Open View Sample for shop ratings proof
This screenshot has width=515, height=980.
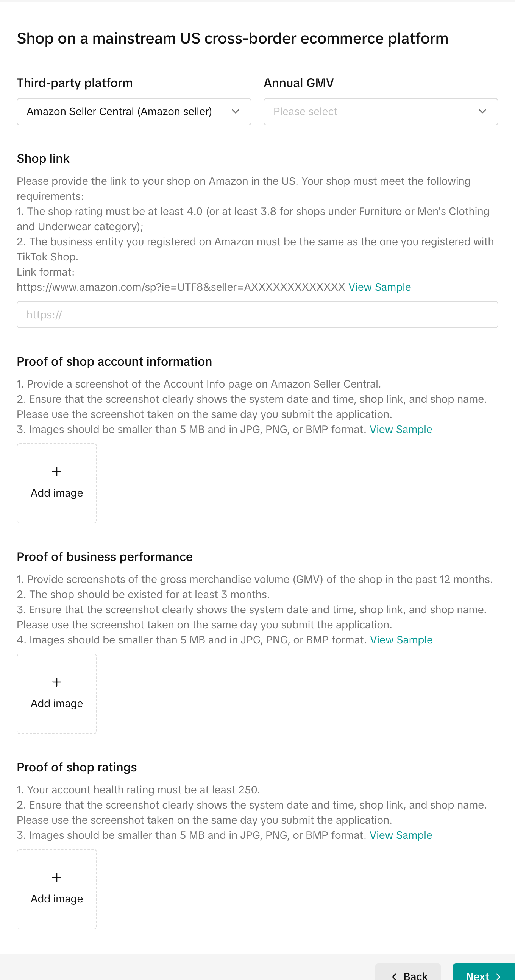pyautogui.click(x=401, y=835)
